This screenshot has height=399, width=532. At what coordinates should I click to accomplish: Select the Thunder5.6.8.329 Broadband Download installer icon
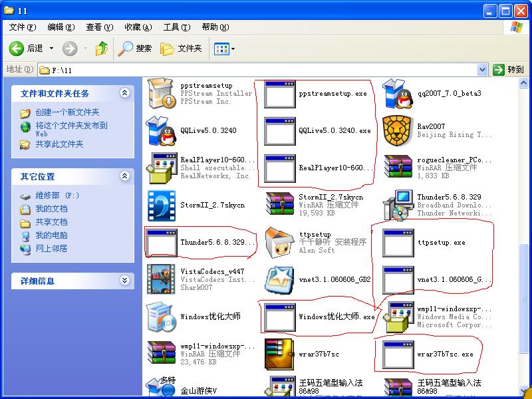point(398,205)
